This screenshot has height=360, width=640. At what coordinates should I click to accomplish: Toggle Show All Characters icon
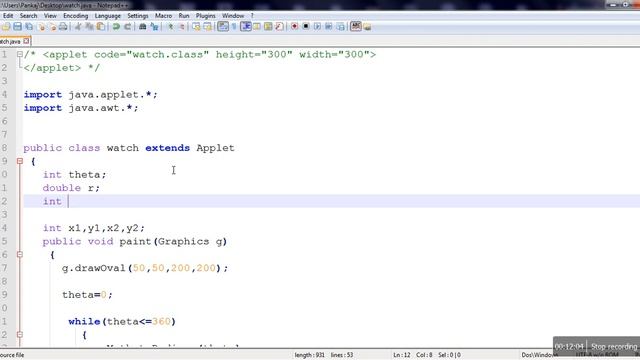[x=234, y=27]
